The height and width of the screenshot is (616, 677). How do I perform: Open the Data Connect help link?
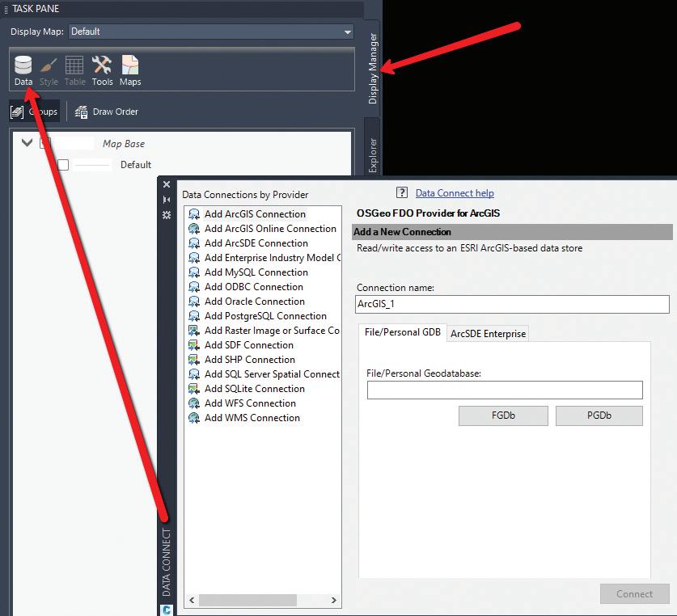(x=455, y=193)
